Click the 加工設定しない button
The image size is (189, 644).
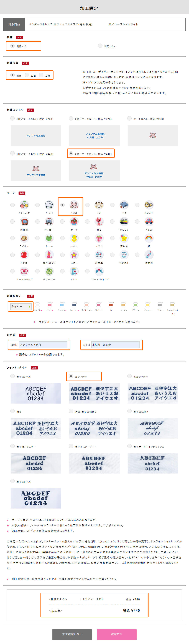point(72,634)
